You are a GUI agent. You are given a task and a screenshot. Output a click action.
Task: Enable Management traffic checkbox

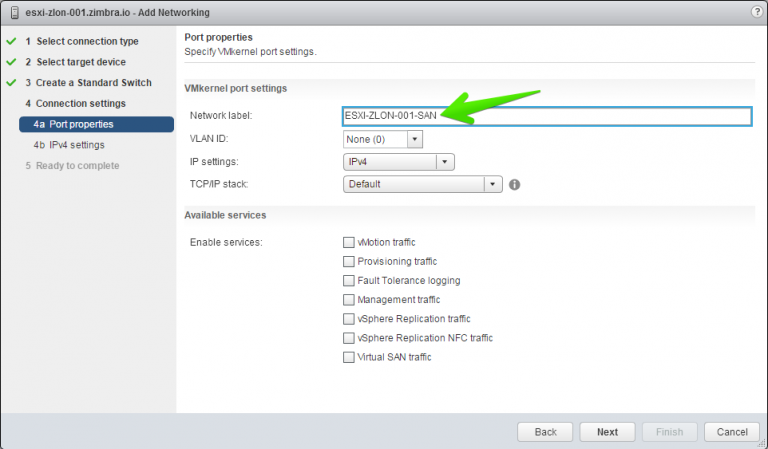click(x=349, y=300)
